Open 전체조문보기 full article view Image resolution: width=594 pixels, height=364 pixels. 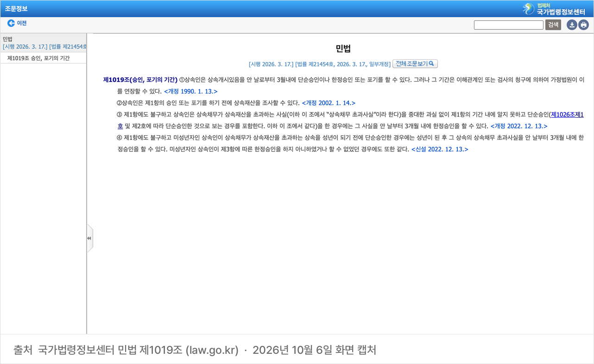point(415,64)
